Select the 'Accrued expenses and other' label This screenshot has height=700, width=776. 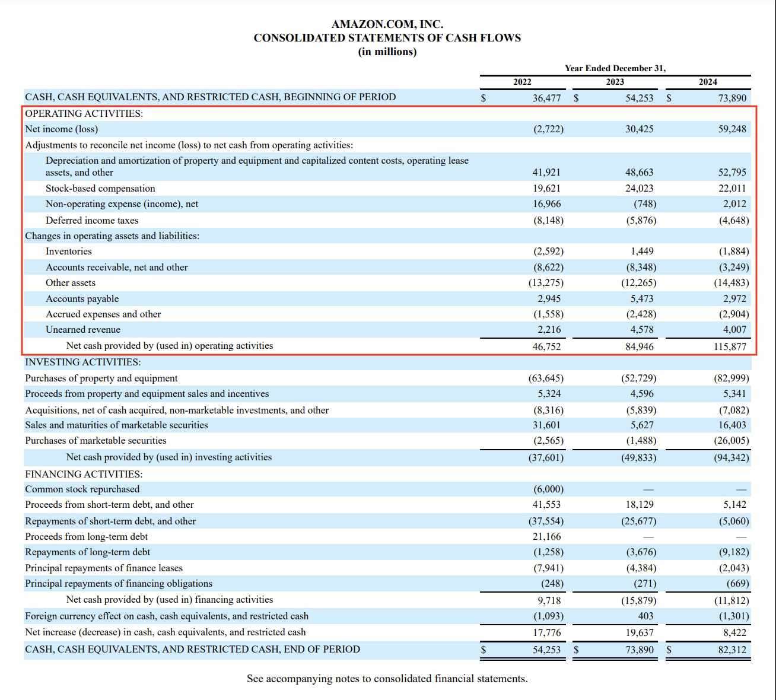pyautogui.click(x=103, y=314)
